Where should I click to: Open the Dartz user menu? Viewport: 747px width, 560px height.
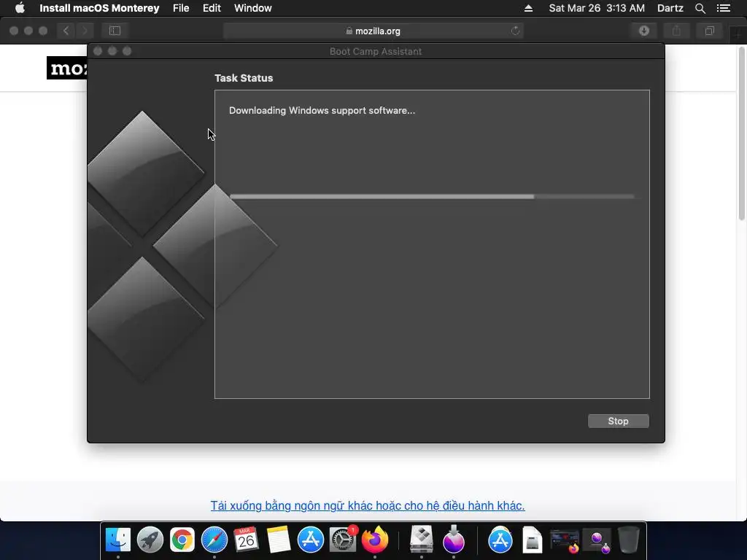[670, 8]
